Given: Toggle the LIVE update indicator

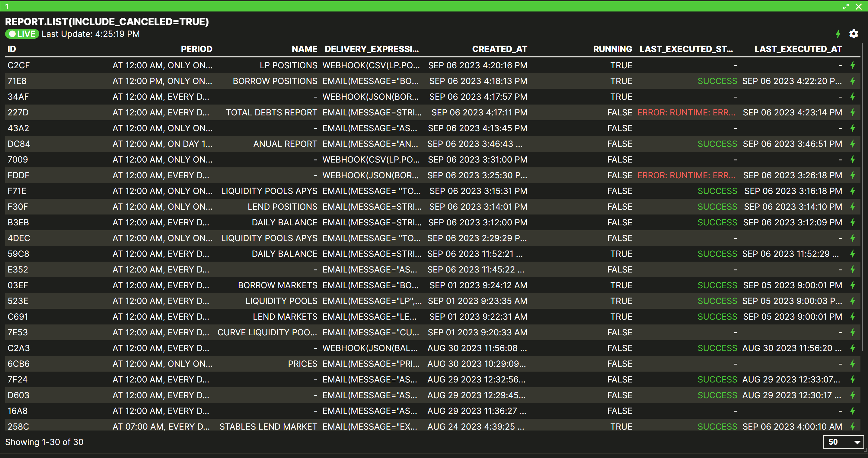Looking at the screenshot, I should (x=22, y=34).
